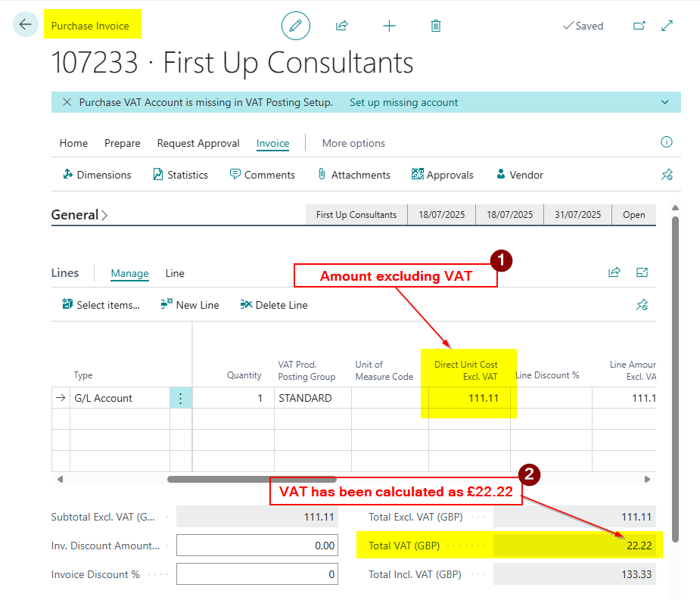Expand the notification bar chevron
700x600 pixels.
pyautogui.click(x=665, y=102)
